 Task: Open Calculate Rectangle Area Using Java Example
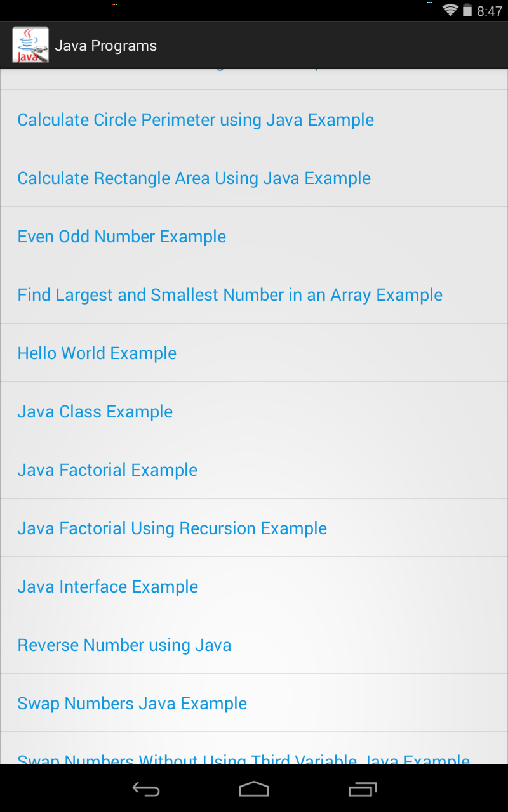194,178
